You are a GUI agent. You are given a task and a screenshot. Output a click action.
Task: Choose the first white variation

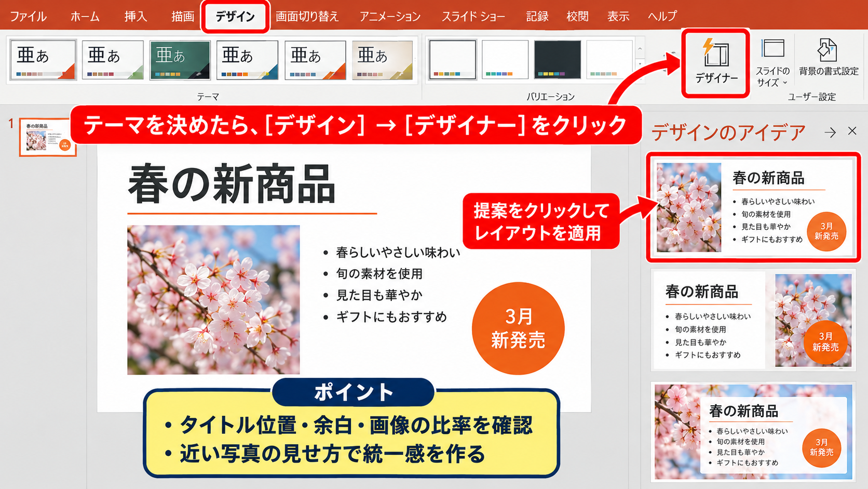click(452, 60)
